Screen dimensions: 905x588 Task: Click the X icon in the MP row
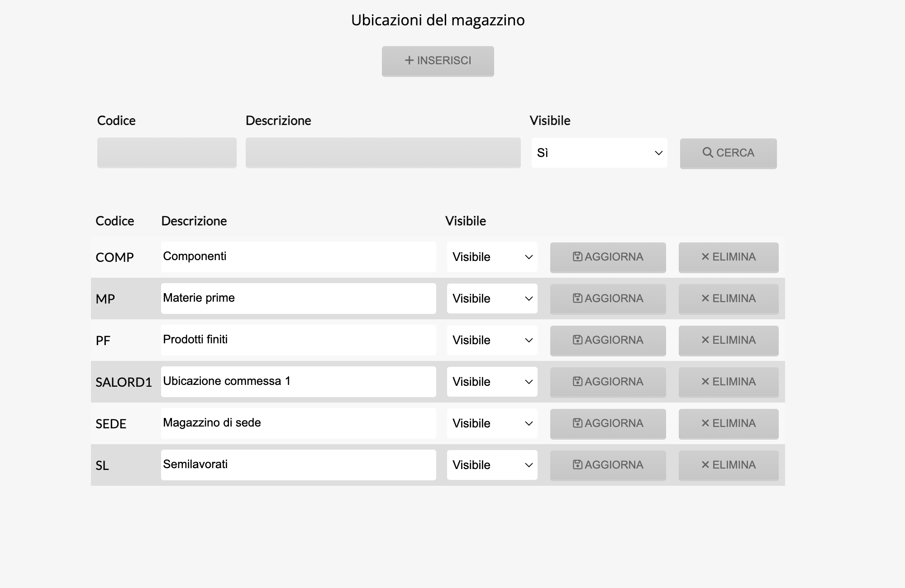tap(705, 298)
